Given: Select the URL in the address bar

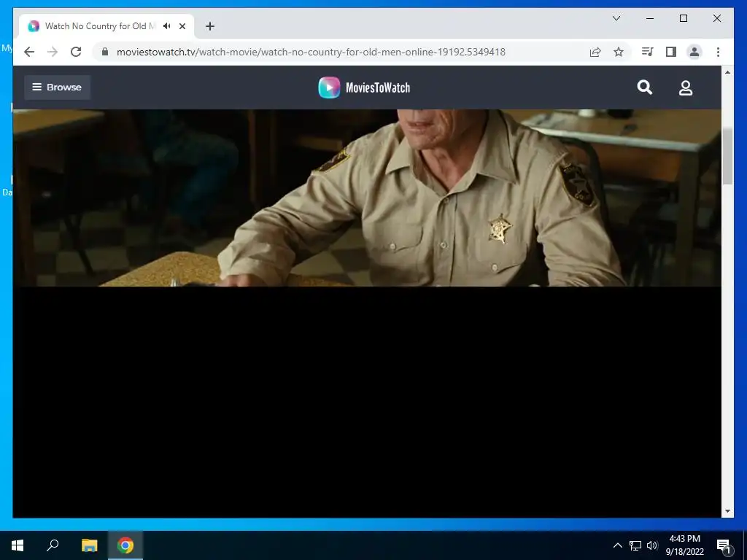Looking at the screenshot, I should [311, 52].
